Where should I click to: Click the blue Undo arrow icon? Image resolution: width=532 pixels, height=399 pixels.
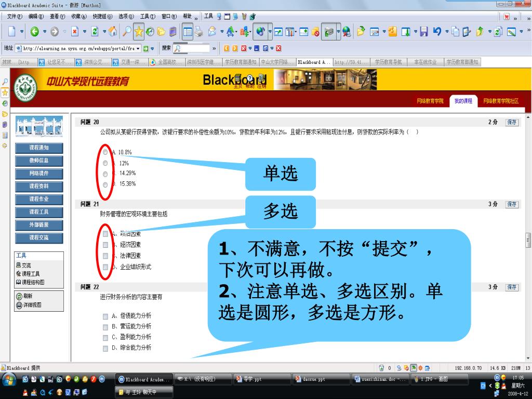point(436,32)
